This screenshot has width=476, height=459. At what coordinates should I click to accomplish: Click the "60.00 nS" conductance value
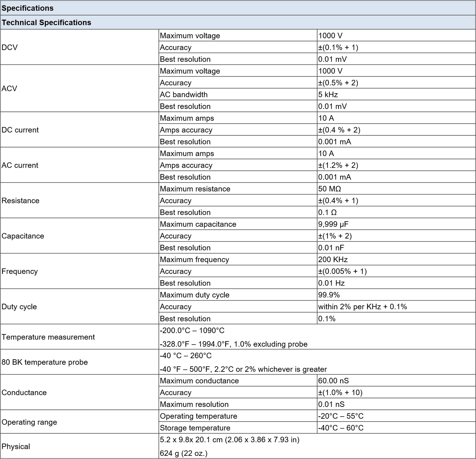point(334,381)
